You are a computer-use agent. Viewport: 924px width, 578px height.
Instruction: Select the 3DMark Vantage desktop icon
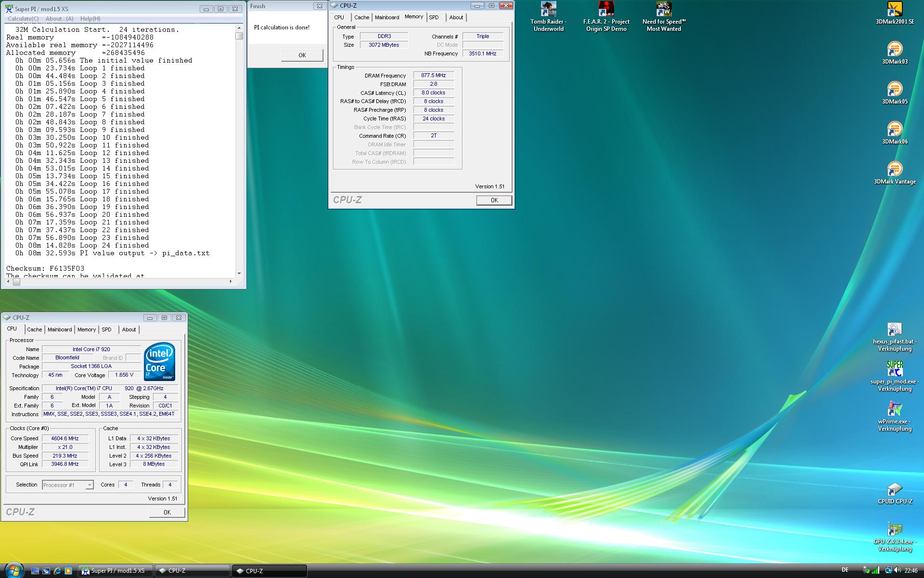(895, 173)
